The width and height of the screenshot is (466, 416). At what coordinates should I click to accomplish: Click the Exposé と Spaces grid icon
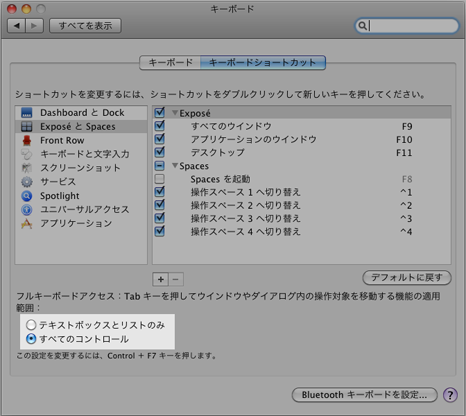click(x=27, y=127)
